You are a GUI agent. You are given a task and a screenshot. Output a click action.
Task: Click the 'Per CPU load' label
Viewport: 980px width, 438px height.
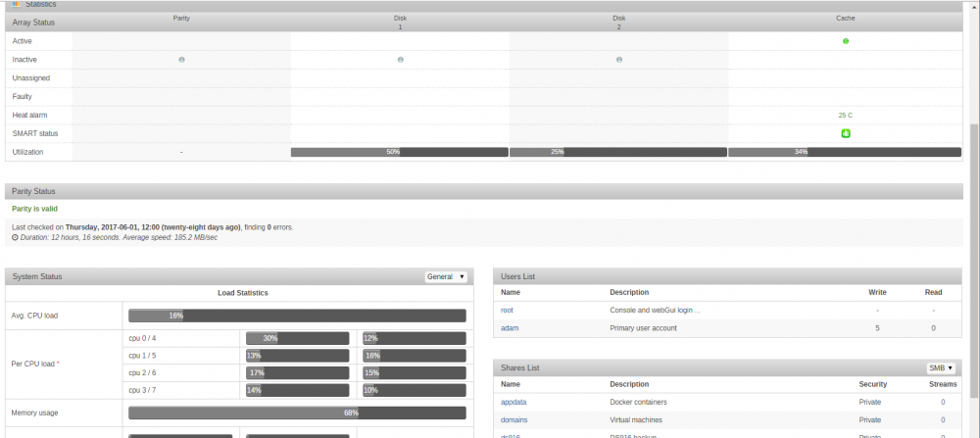35,364
